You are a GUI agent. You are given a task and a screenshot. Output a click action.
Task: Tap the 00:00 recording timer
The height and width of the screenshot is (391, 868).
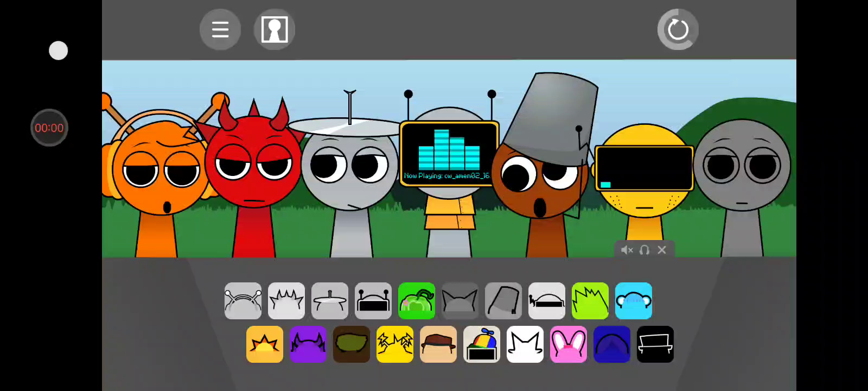[49, 128]
